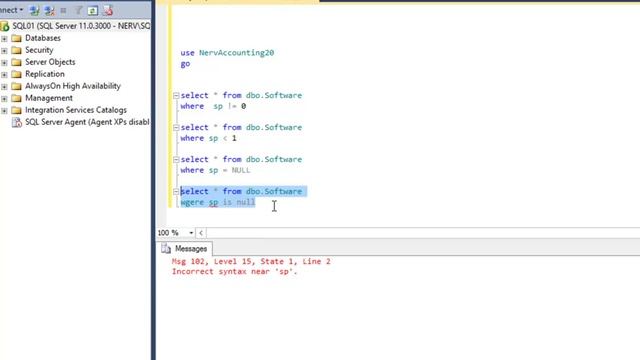The image size is (640, 360).
Task: Select the Databases tree label
Action: [43, 38]
